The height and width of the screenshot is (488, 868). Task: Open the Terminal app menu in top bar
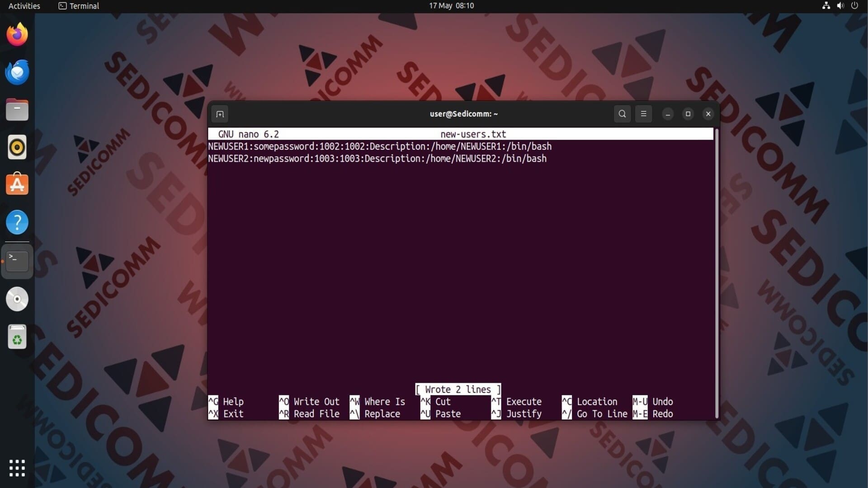pyautogui.click(x=79, y=6)
